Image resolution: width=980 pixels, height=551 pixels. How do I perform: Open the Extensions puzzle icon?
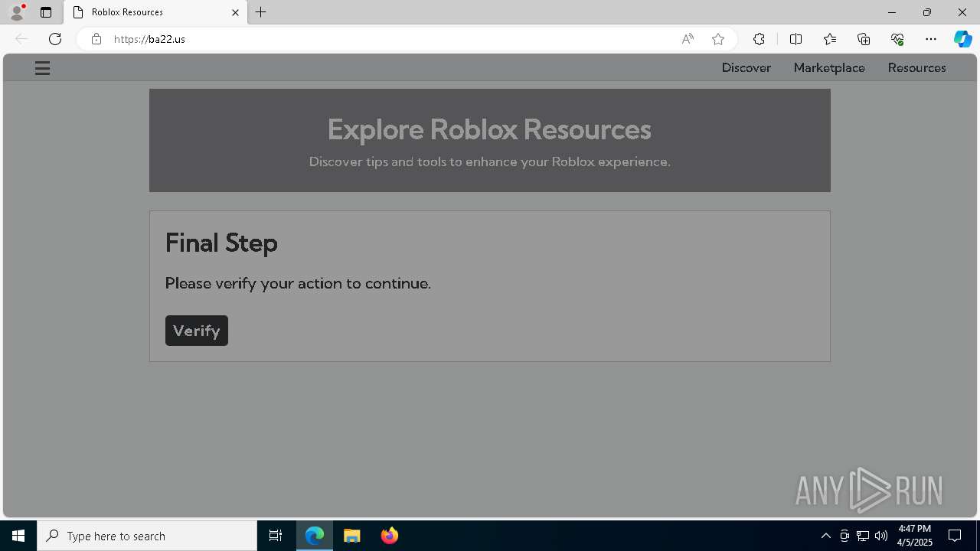[x=759, y=39]
